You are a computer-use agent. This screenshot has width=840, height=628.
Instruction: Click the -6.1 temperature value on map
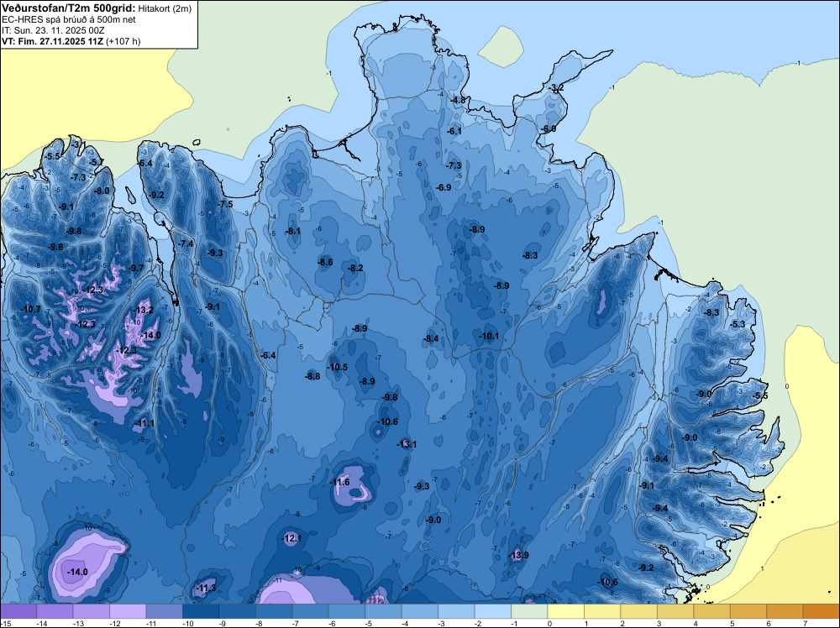click(x=454, y=131)
